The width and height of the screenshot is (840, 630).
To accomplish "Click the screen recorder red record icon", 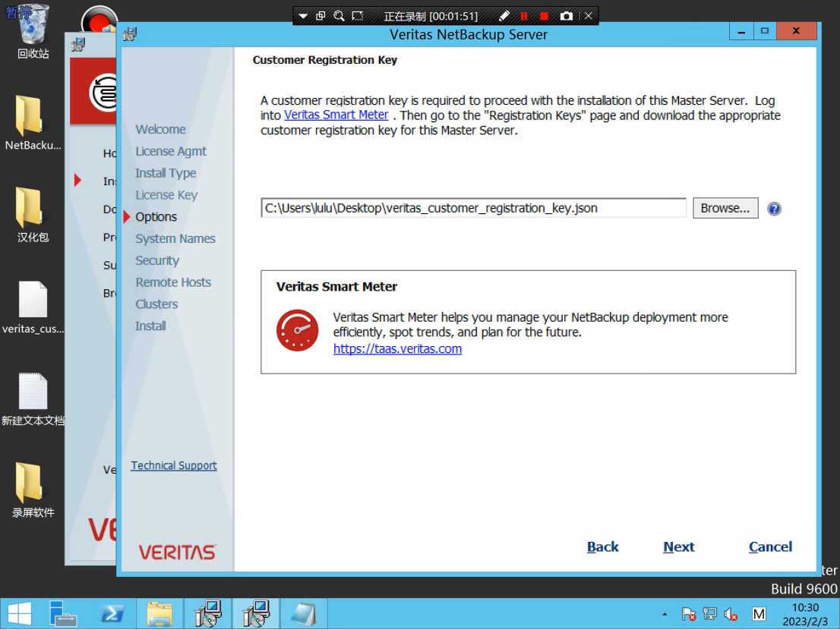I will pyautogui.click(x=99, y=21).
